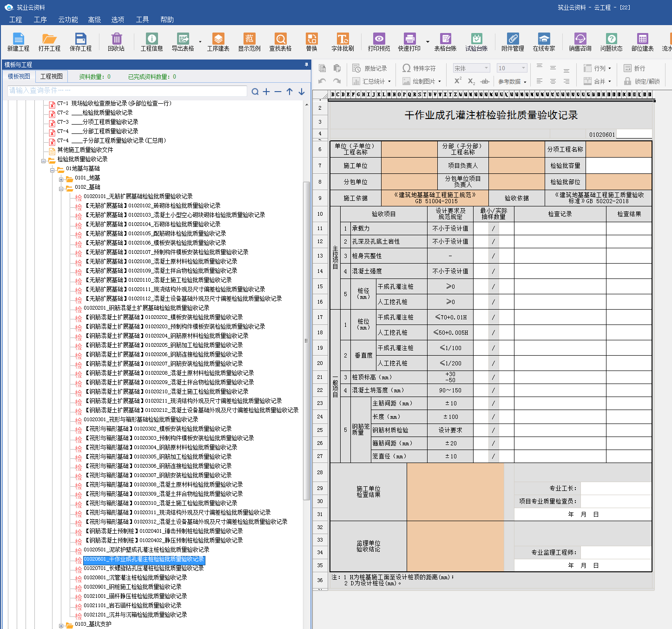Click the template tree vertical scrollbar
Image resolution: width=672 pixels, height=629 pixels.
tap(306, 341)
